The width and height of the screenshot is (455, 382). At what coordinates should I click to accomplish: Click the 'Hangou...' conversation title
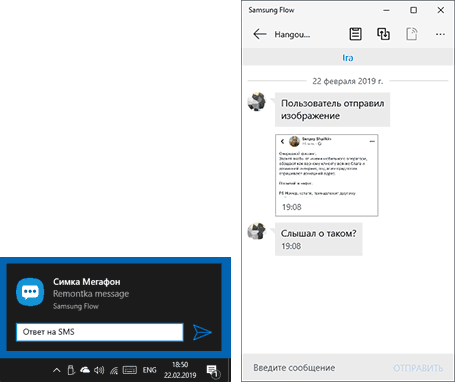pyautogui.click(x=292, y=34)
